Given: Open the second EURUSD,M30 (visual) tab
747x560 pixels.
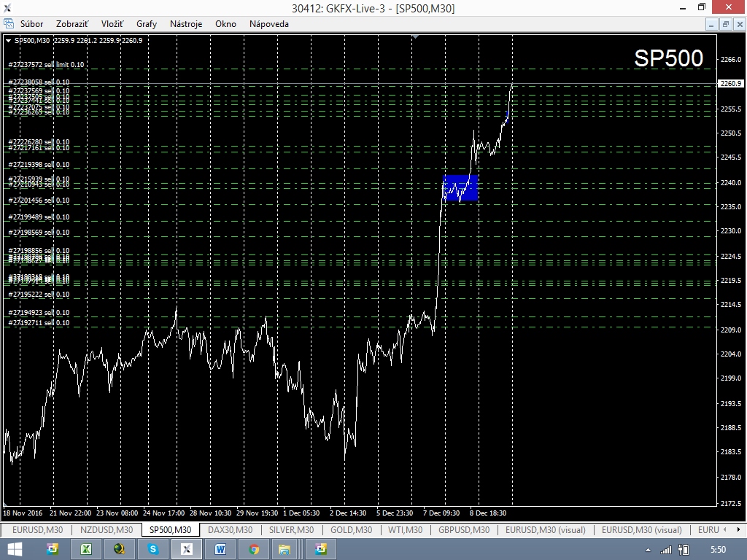Looking at the screenshot, I should pyautogui.click(x=642, y=529).
